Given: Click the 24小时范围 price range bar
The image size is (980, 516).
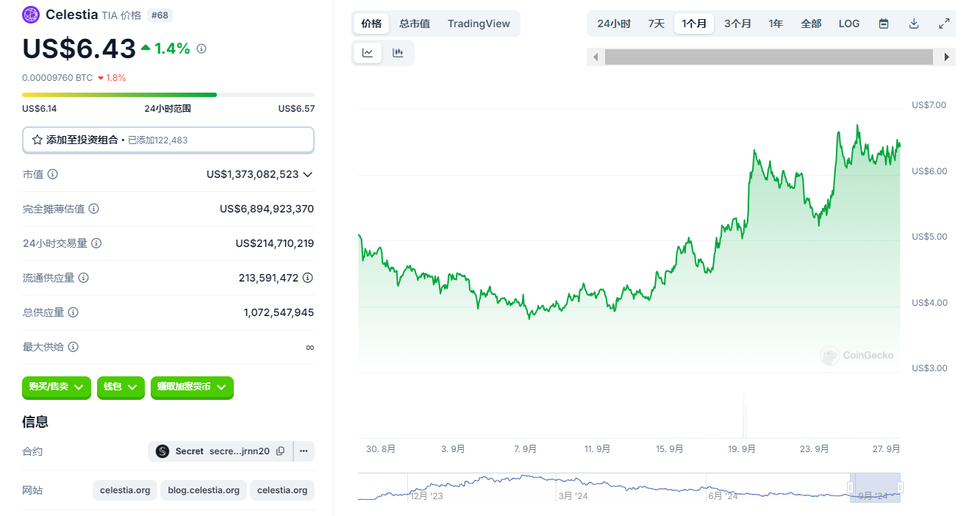Looking at the screenshot, I should click(168, 95).
